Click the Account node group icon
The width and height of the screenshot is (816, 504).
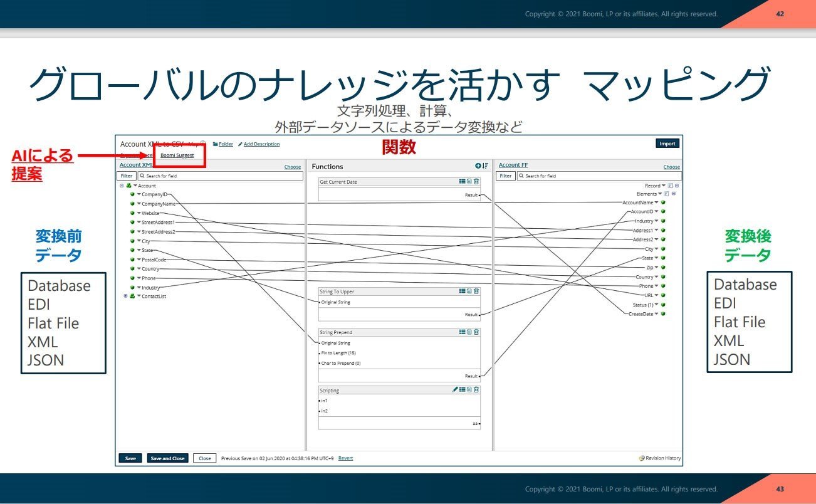pyautogui.click(x=128, y=186)
